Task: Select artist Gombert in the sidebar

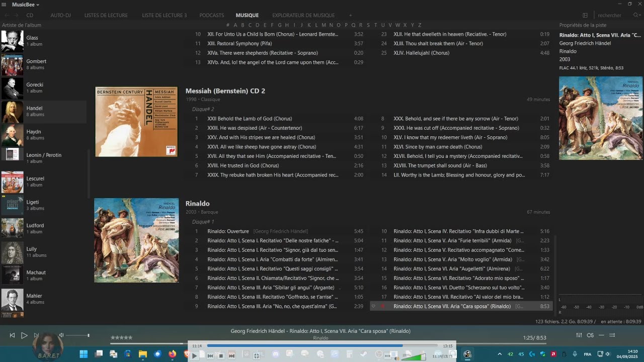Action: [x=43, y=64]
